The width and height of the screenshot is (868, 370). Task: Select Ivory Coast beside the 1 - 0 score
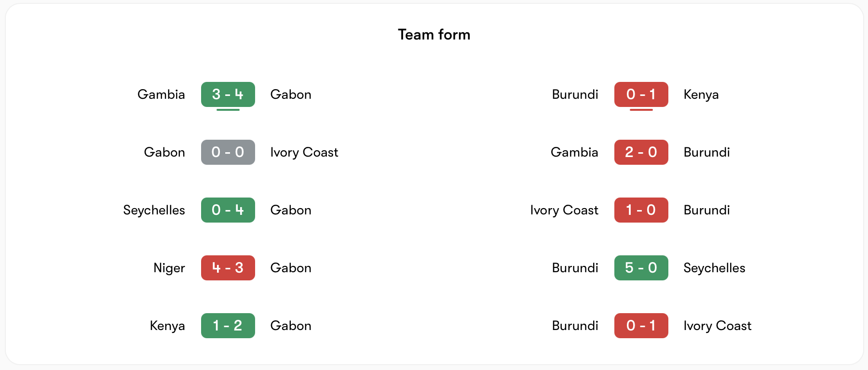(564, 210)
